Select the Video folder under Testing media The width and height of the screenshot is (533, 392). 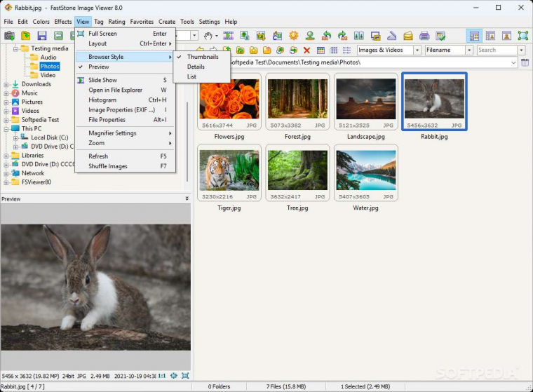tap(48, 75)
